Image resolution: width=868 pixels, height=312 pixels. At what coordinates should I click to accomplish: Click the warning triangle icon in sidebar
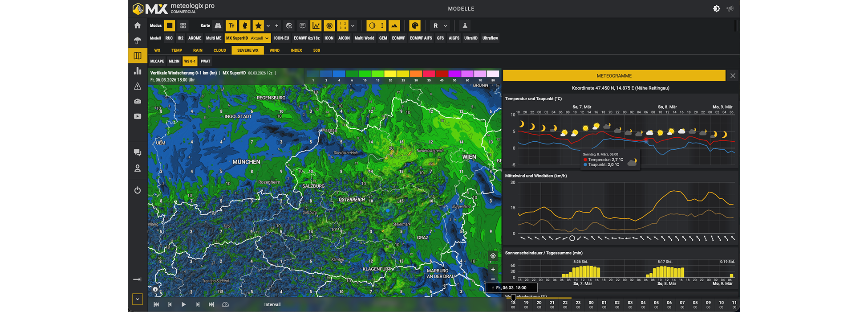pyautogui.click(x=138, y=86)
